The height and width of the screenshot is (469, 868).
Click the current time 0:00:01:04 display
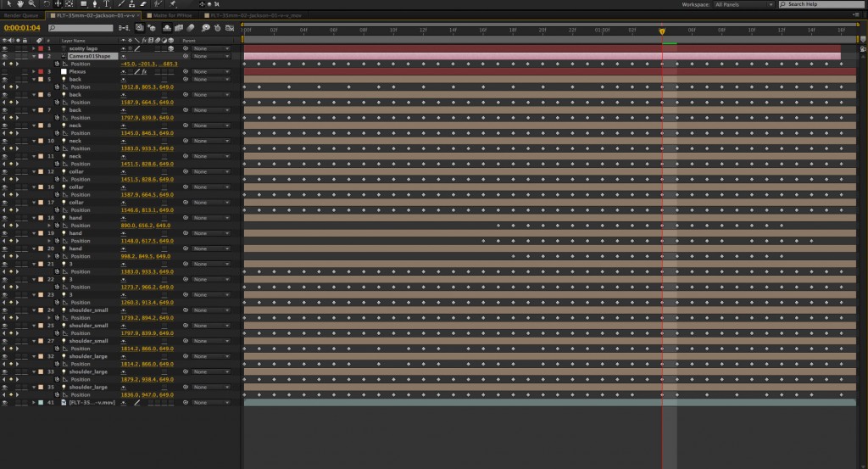click(x=20, y=28)
